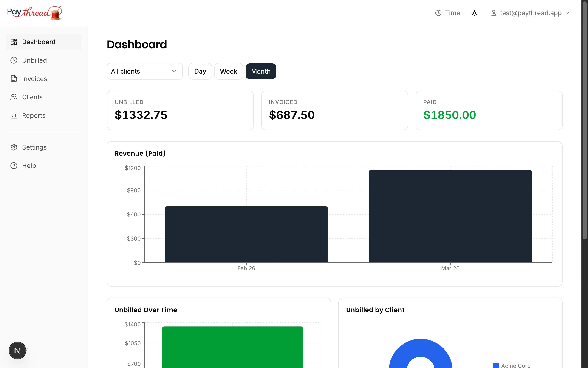Click the Acme Corp legend label
588x368 pixels.
[516, 365]
